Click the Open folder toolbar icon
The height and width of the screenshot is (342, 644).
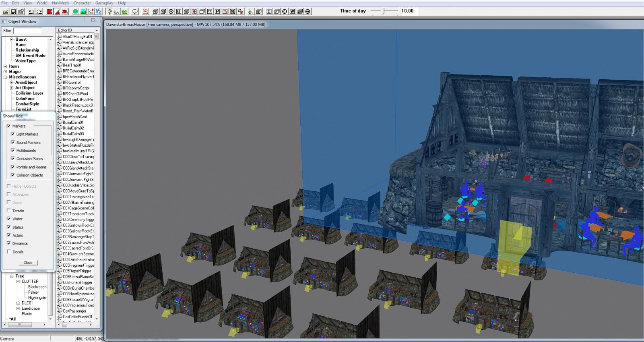6,12
